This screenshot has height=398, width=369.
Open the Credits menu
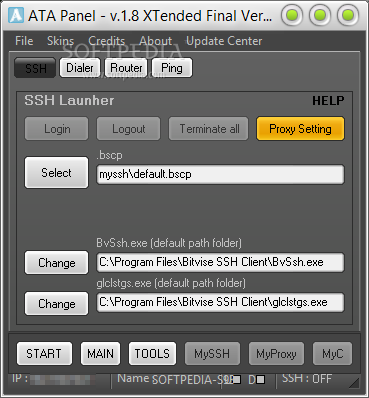(106, 41)
